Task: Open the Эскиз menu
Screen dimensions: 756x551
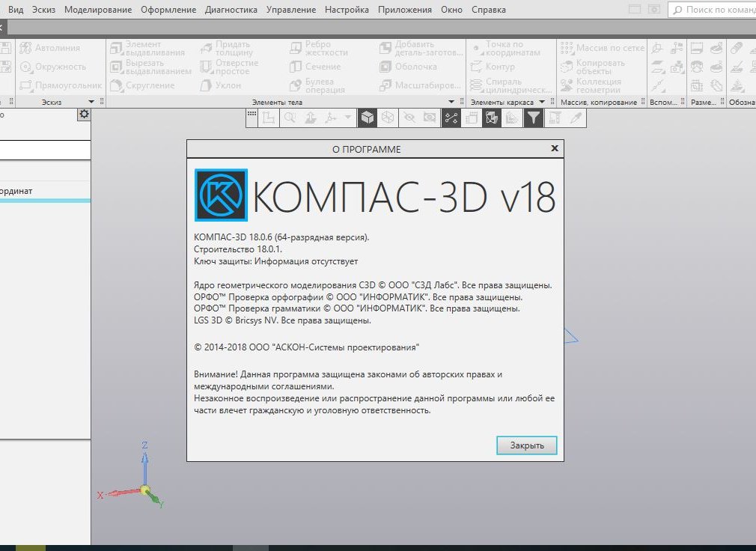Action: click(x=43, y=10)
